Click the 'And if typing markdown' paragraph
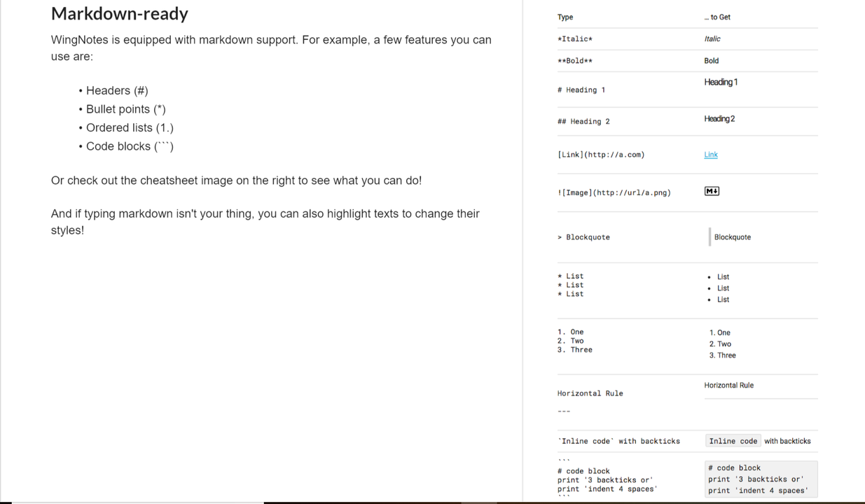Viewport: 865px width, 504px height. (x=265, y=222)
